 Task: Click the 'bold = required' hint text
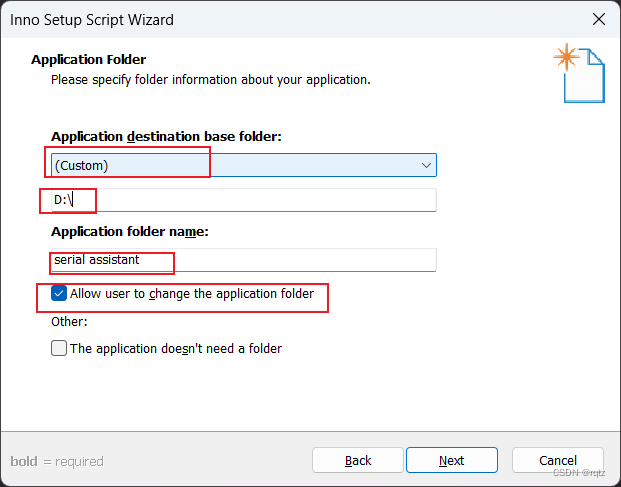(x=57, y=461)
